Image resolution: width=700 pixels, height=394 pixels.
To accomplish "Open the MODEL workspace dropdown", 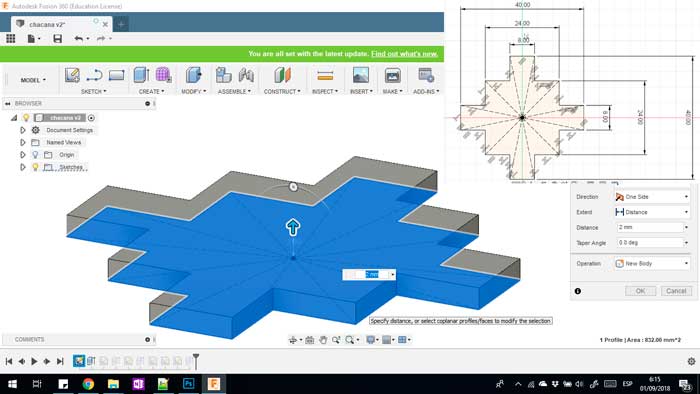I will click(33, 80).
